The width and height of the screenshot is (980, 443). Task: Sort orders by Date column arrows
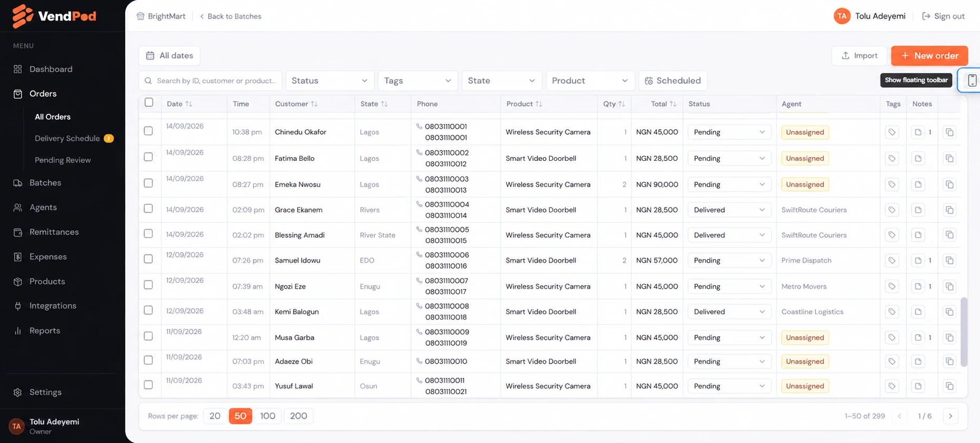[x=189, y=104]
